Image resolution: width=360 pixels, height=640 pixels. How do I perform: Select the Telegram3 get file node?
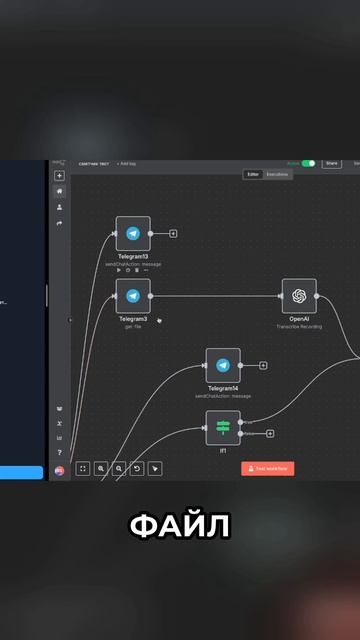(133, 296)
